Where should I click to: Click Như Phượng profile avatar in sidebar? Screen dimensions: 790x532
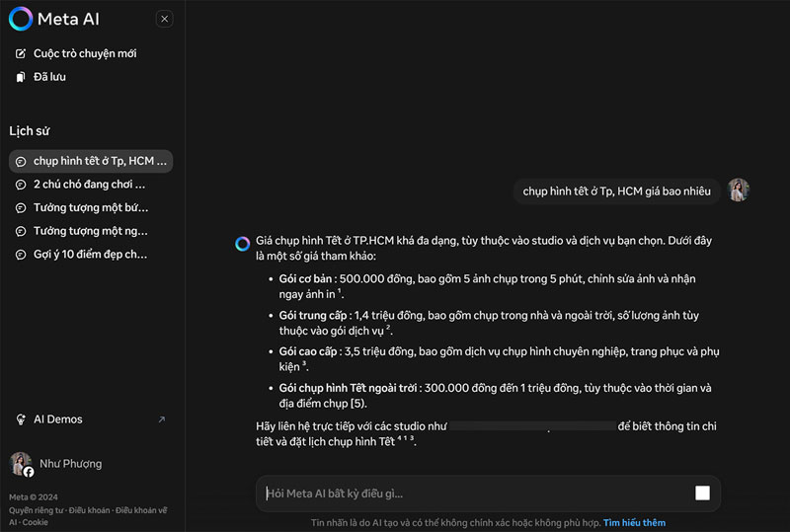(21, 464)
